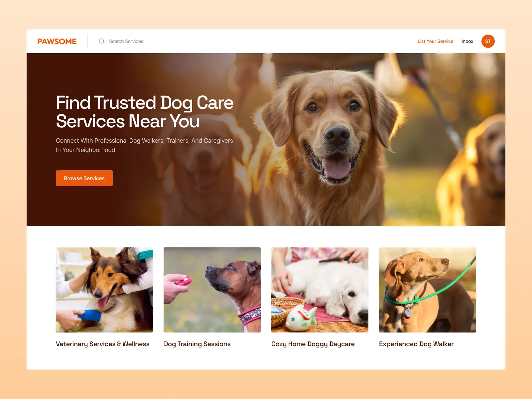Image resolution: width=532 pixels, height=399 pixels.
Task: Select Dog Training Sessions title
Action: [x=197, y=344]
